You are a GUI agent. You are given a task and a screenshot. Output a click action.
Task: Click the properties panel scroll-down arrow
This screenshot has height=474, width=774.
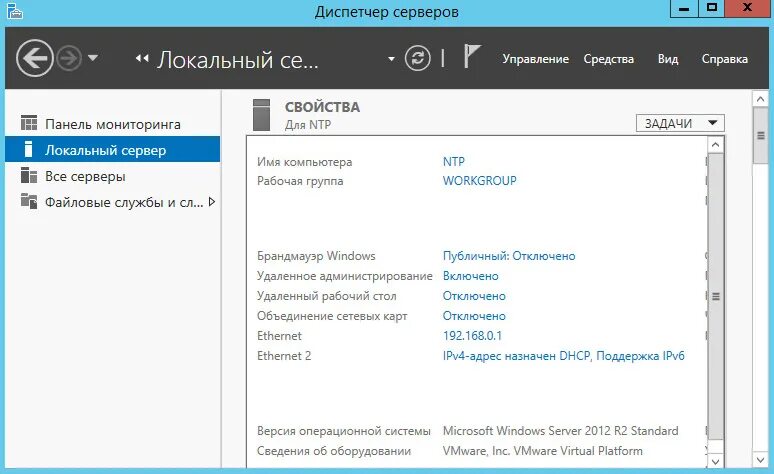coord(715,462)
